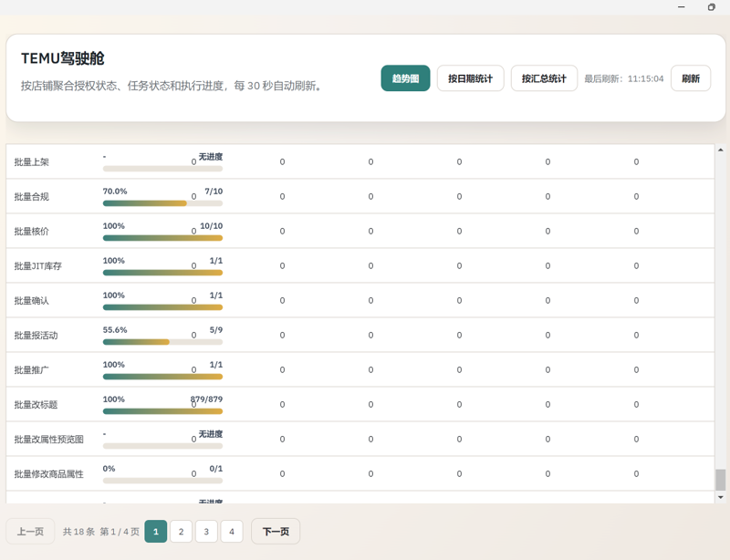Select the 批量JIT库存 row label
This screenshot has height=560, width=730.
coord(37,265)
